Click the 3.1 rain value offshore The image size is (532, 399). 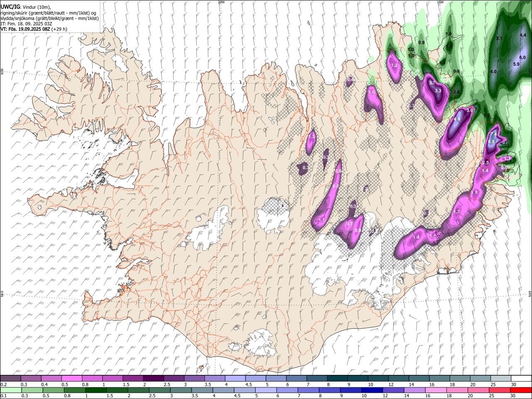(x=500, y=38)
